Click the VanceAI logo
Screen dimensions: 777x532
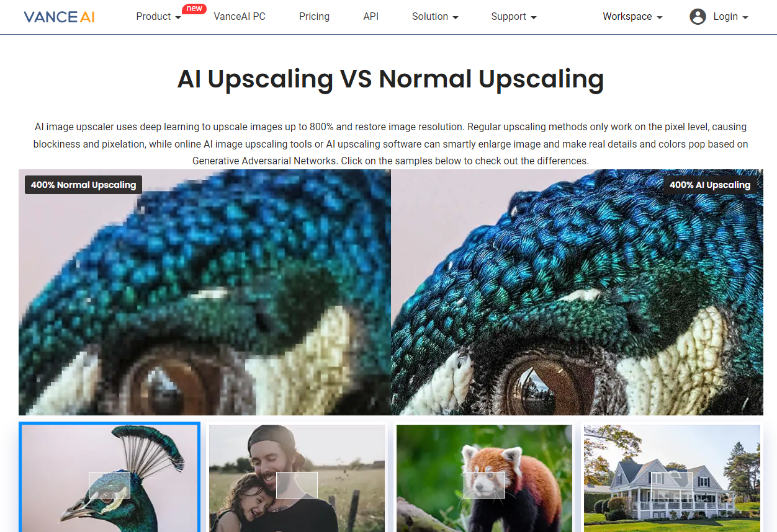(x=60, y=17)
